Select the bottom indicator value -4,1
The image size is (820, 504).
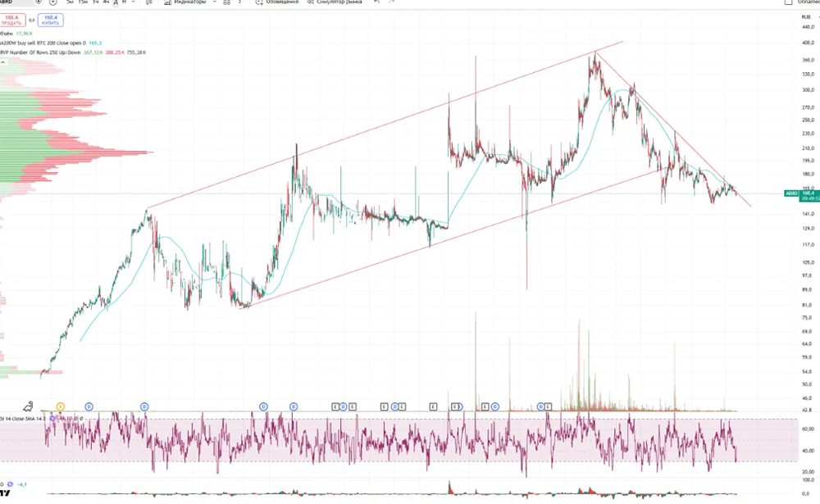(22, 484)
